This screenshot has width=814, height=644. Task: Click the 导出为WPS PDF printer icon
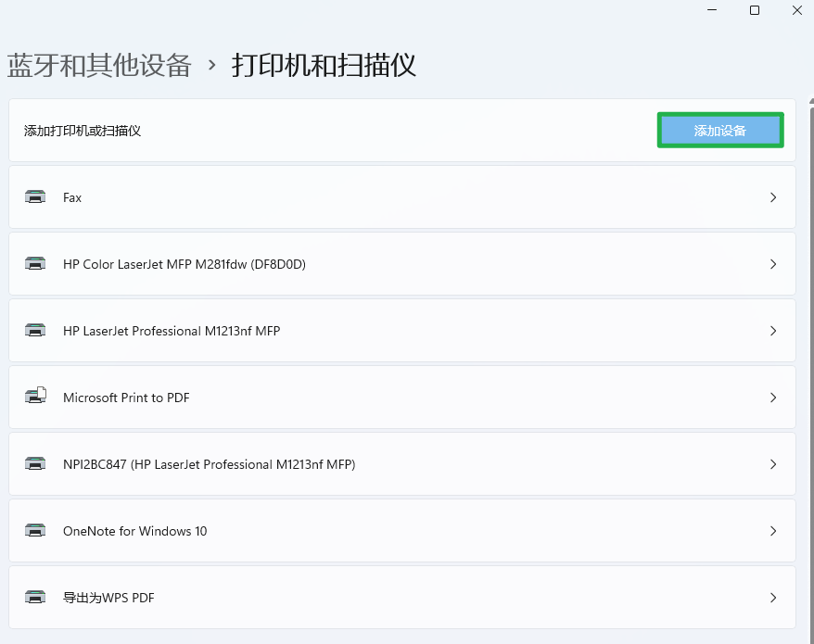pyautogui.click(x=35, y=598)
